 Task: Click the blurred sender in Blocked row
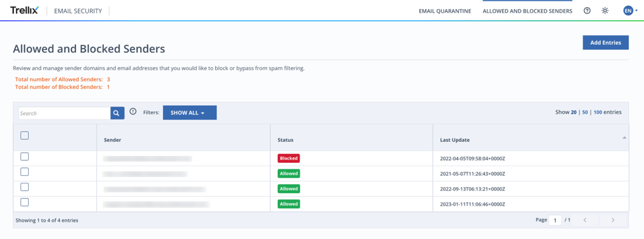pyautogui.click(x=148, y=158)
